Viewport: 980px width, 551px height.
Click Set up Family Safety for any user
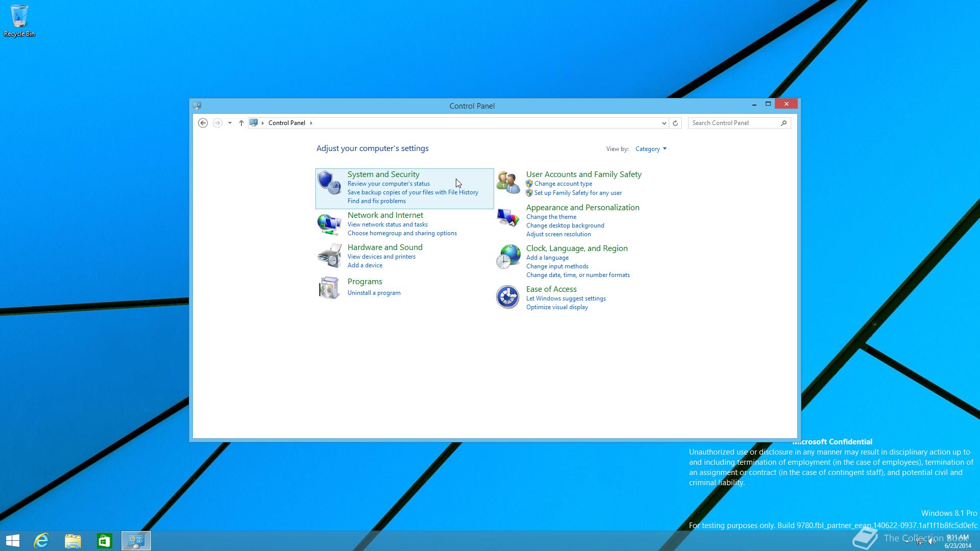tap(578, 193)
